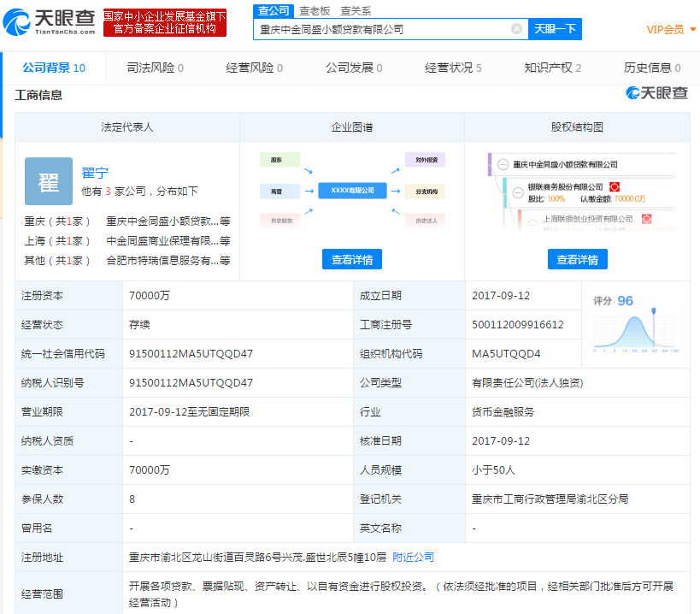This screenshot has width=700, height=614.
Task: Click the 评分 96 score chart
Action: 636,324
